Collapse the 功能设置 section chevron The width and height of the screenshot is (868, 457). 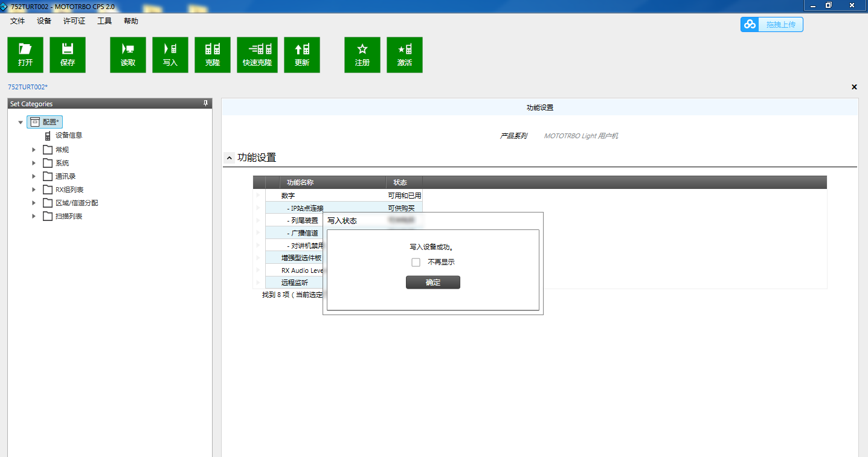coord(230,158)
